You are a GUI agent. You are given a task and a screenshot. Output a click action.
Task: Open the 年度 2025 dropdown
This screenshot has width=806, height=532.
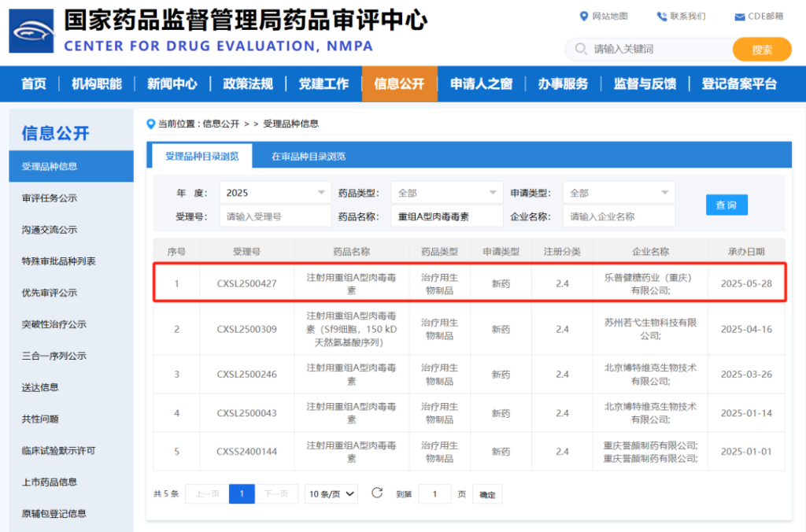(x=275, y=193)
